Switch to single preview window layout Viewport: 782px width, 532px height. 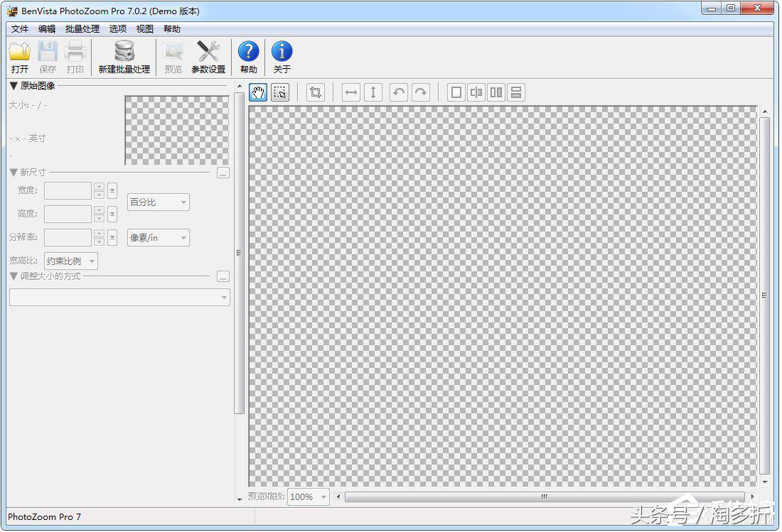click(x=456, y=92)
